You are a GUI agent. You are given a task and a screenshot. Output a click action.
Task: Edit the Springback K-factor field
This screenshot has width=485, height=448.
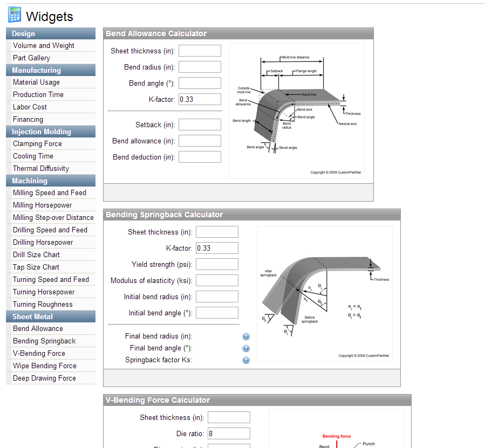pyautogui.click(x=217, y=248)
